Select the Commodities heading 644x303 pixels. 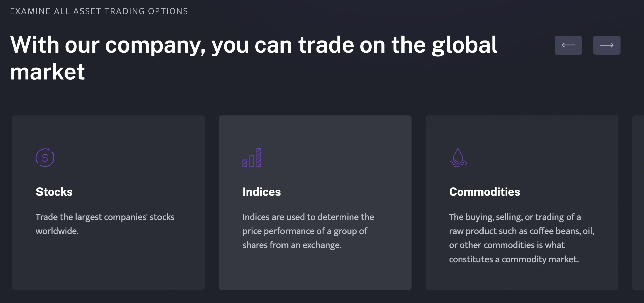click(x=485, y=192)
